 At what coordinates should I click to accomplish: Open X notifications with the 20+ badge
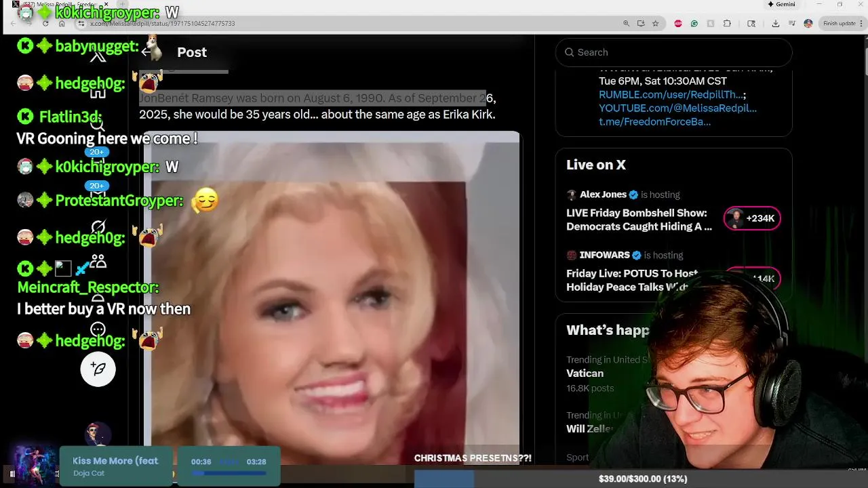tap(98, 159)
